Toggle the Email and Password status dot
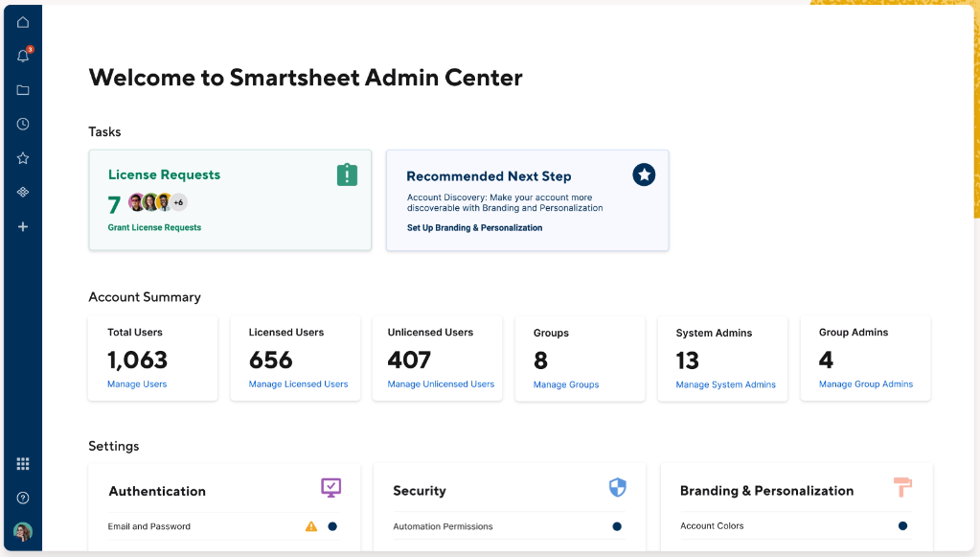 332,526
